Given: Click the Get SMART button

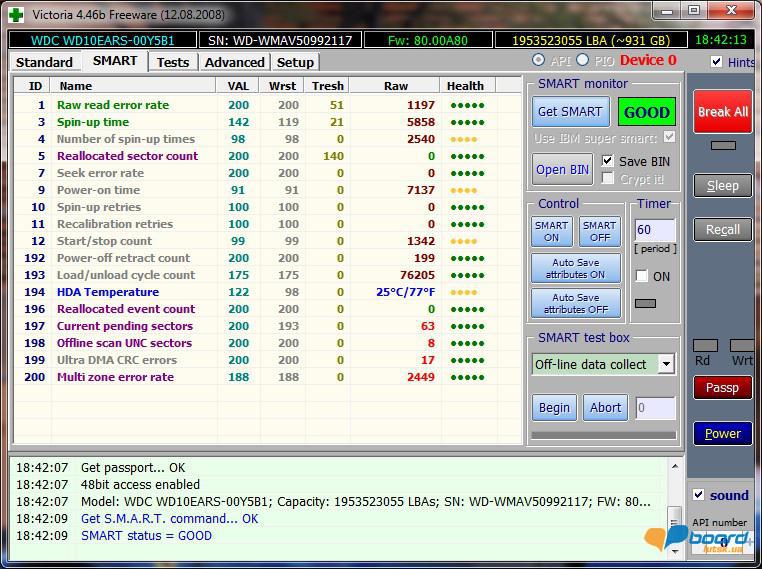Looking at the screenshot, I should (x=569, y=112).
